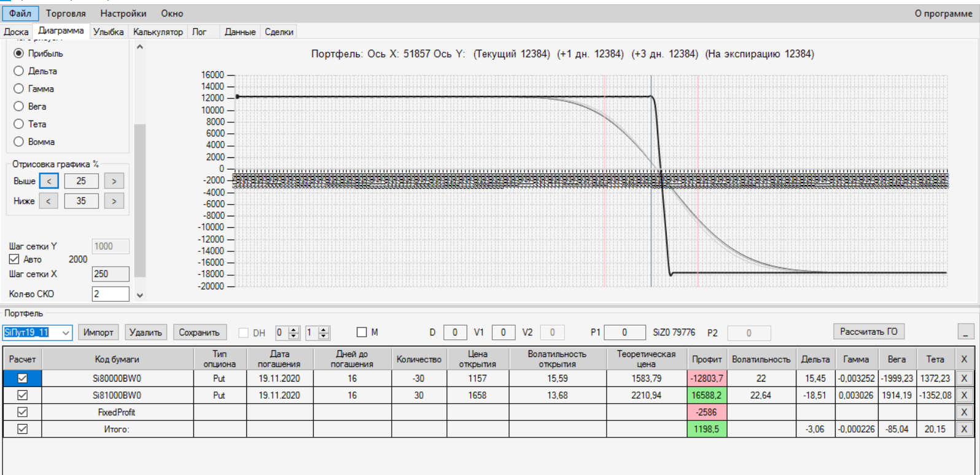This screenshot has width=980, height=475.
Task: Switch to the Улыбка tab
Action: (108, 32)
